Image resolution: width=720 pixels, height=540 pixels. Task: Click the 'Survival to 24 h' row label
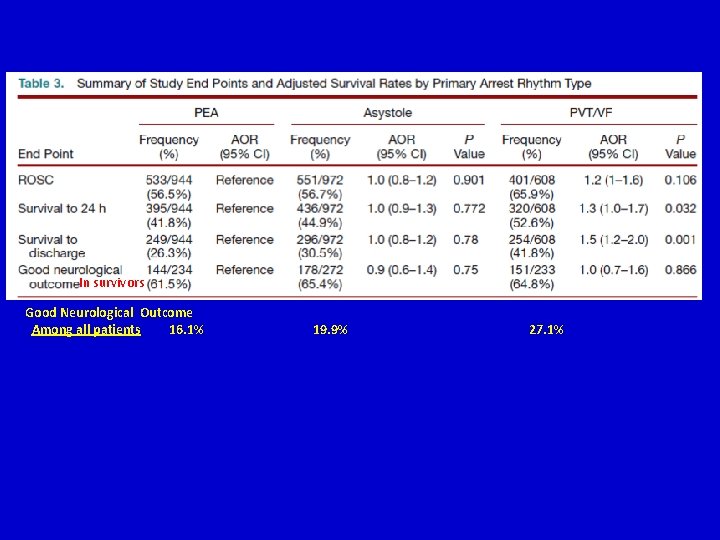(62, 208)
